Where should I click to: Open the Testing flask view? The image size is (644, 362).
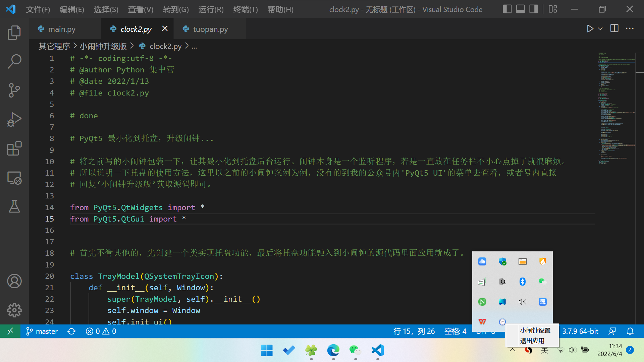click(x=14, y=206)
